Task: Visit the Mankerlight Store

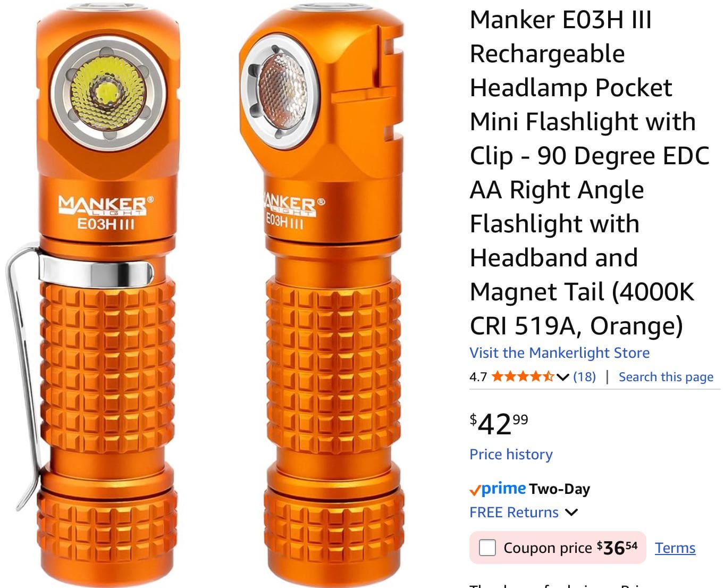Action: click(x=559, y=352)
